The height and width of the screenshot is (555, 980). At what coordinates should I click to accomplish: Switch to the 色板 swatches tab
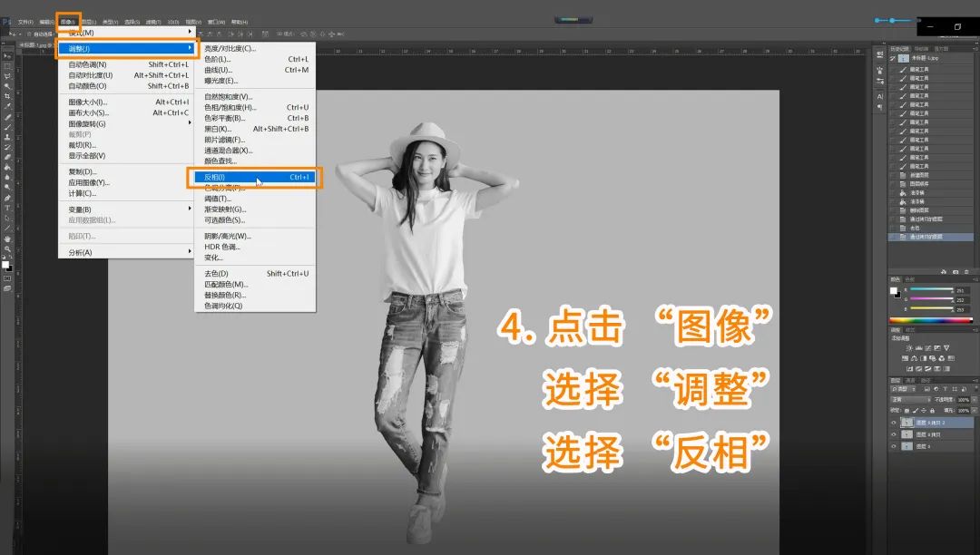(x=909, y=279)
